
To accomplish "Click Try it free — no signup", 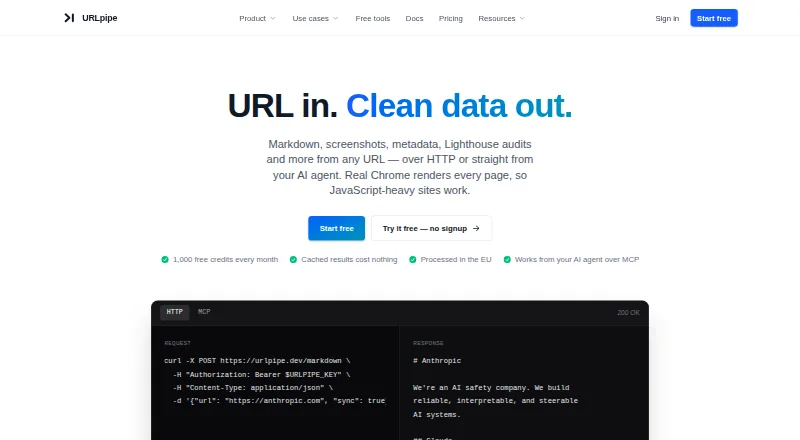I will pyautogui.click(x=431, y=228).
